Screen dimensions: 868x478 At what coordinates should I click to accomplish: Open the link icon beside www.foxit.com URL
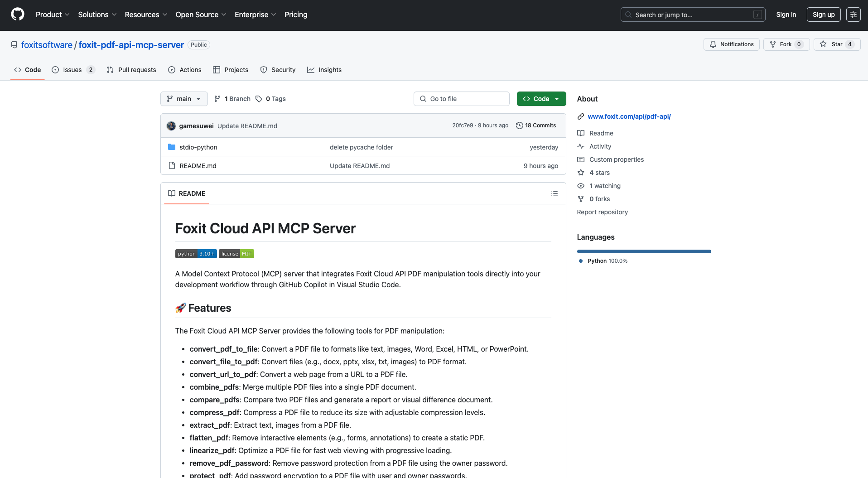(x=581, y=116)
